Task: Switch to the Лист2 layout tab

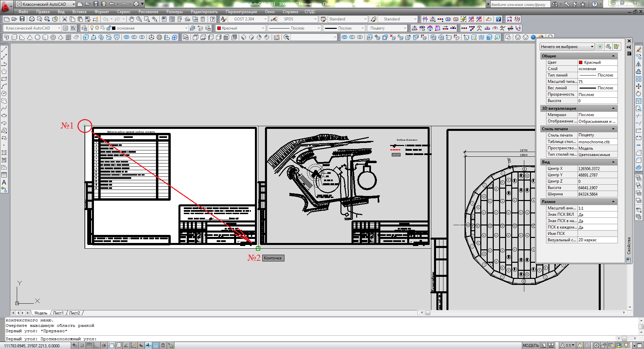Action: [74, 313]
